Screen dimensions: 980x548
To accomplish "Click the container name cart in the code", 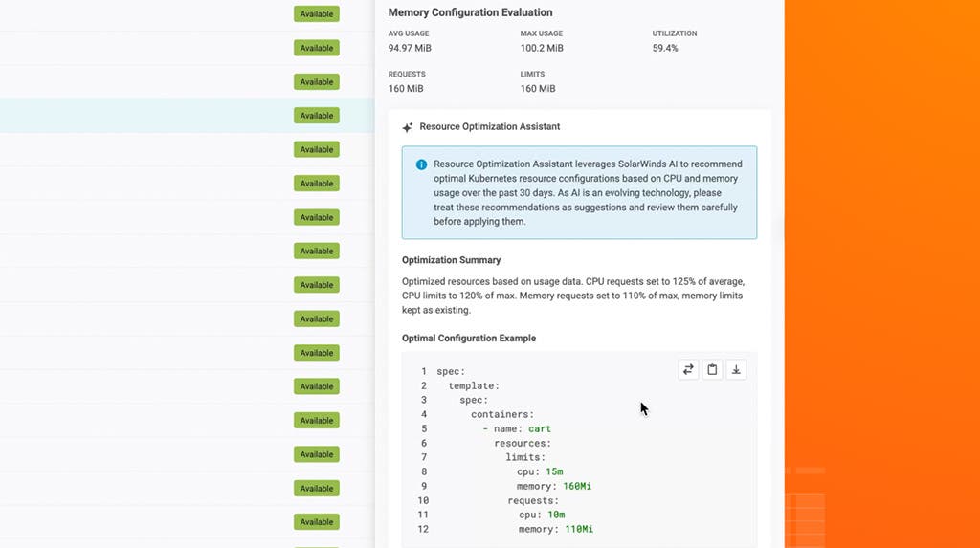I will tap(540, 428).
